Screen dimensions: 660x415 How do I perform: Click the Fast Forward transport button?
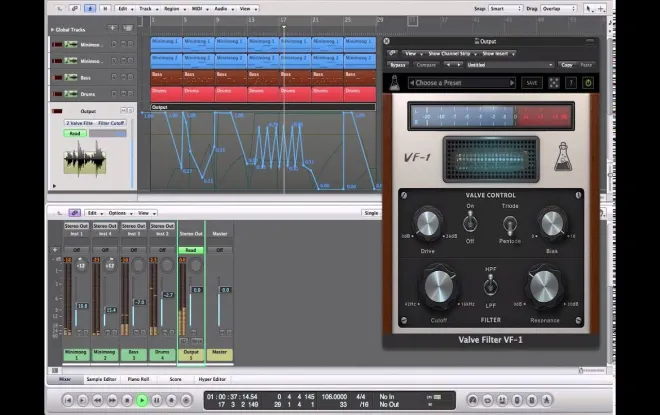[x=112, y=400]
